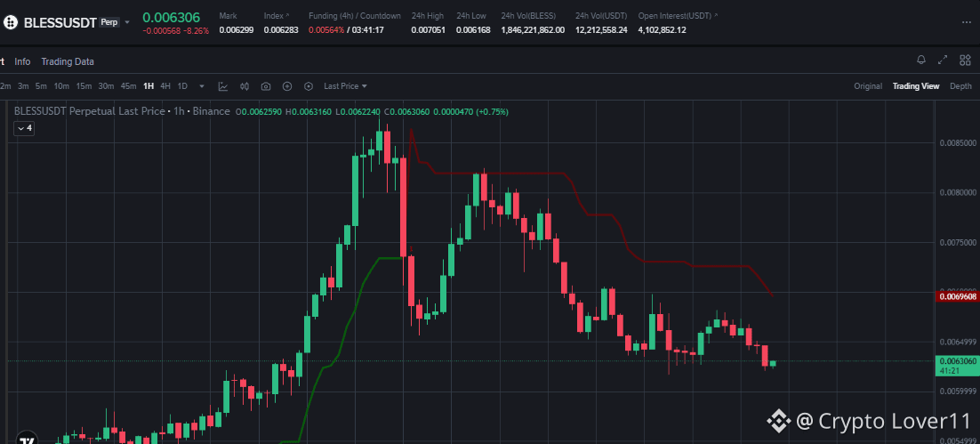Expand chart to fullscreen with arrows icon

(x=943, y=60)
